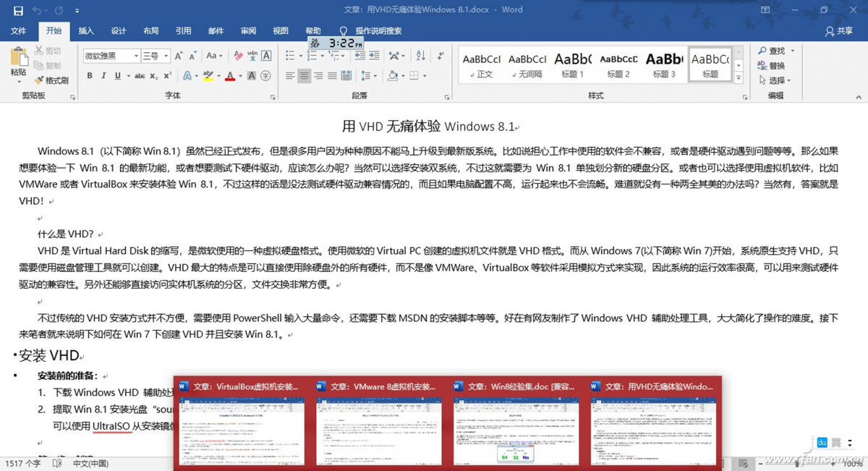
Task: Click the red font color button
Action: (x=230, y=75)
